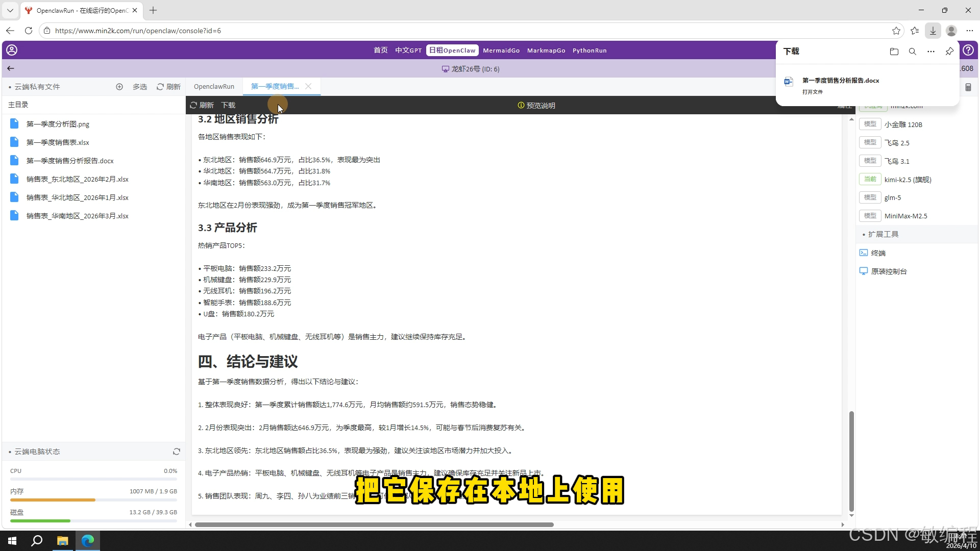Select the MiniMax-M2.5 model
The image size is (980, 551).
click(x=905, y=216)
